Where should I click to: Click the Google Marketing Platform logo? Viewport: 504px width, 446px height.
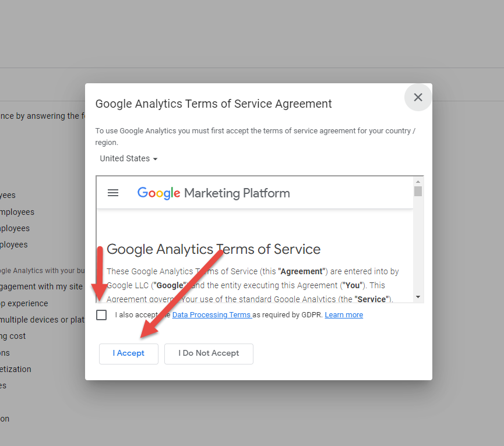[x=213, y=193]
